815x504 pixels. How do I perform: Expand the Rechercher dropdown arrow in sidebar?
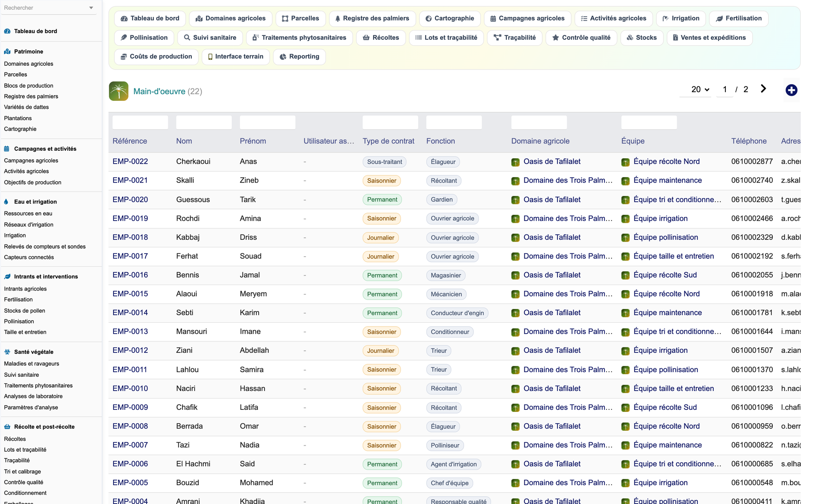point(91,8)
